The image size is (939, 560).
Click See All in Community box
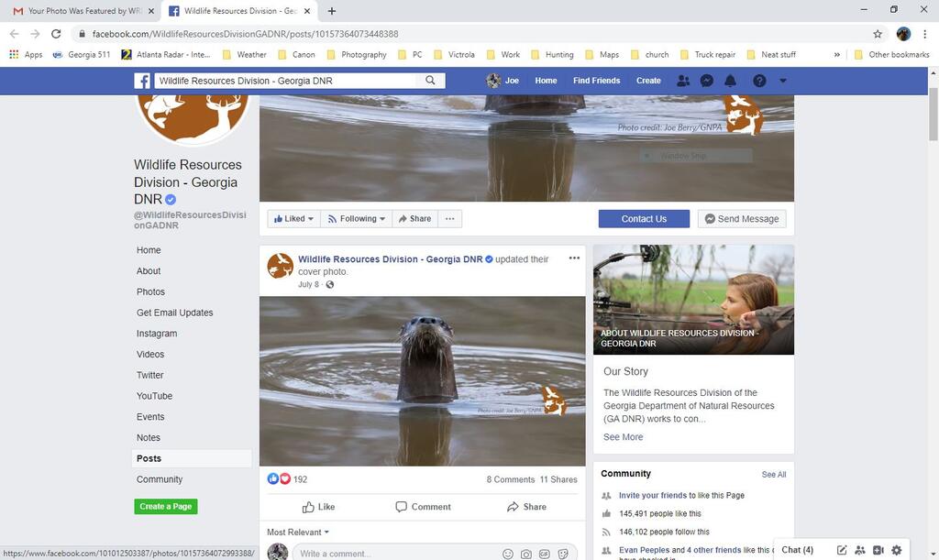pos(774,475)
